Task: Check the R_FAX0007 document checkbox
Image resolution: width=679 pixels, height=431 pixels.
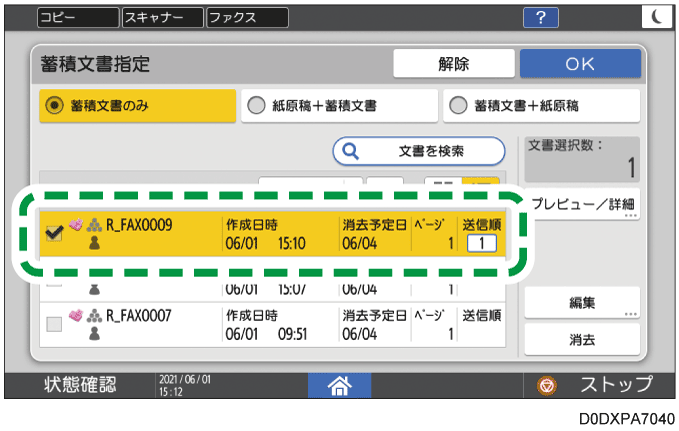Action: pyautogui.click(x=54, y=324)
